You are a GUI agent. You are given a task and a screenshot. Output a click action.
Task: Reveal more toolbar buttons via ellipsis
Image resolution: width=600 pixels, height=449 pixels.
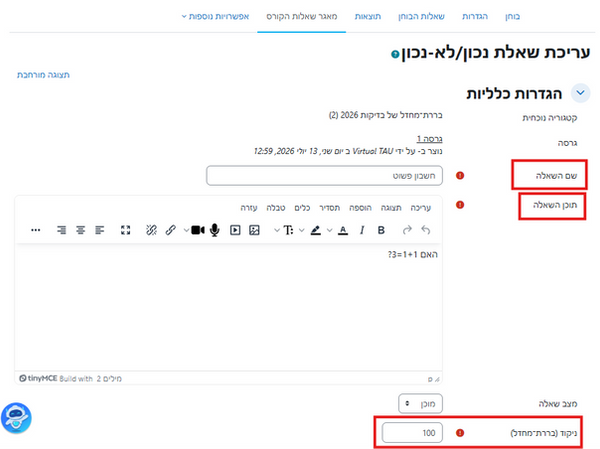36,230
